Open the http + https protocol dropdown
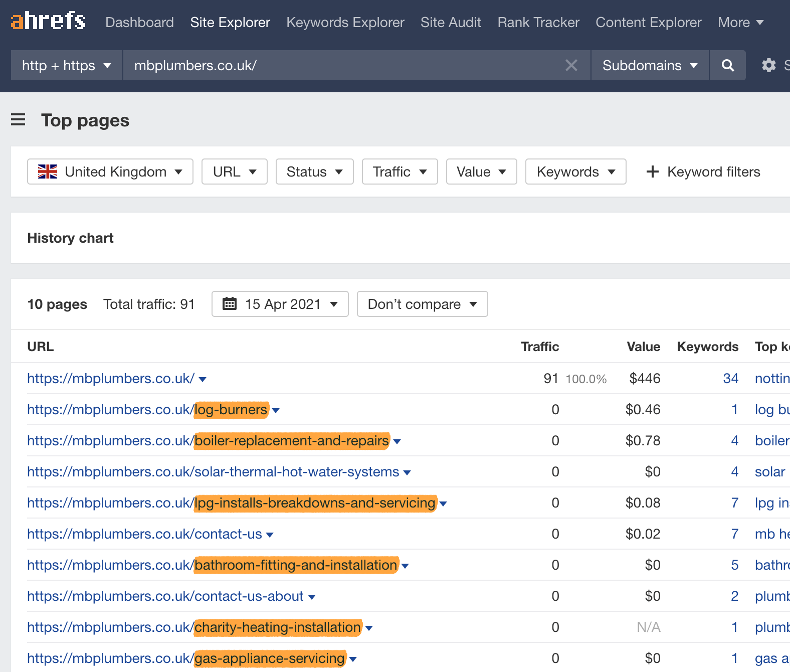 [67, 65]
